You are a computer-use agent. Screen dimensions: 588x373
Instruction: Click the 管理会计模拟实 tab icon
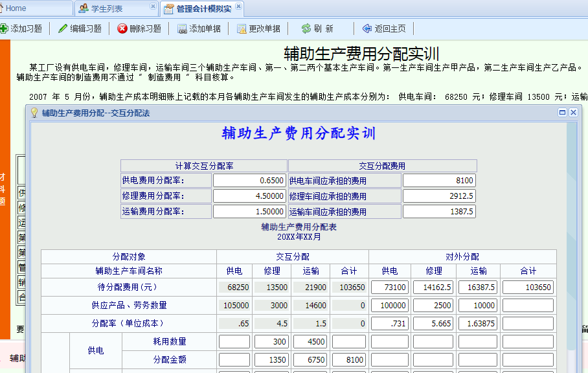169,8
